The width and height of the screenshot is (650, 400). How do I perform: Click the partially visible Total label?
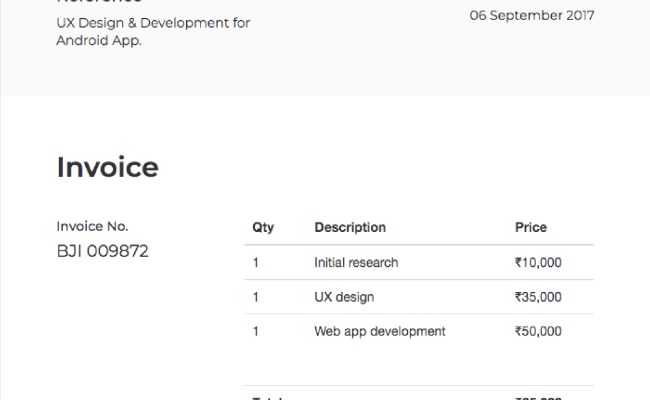point(267,397)
